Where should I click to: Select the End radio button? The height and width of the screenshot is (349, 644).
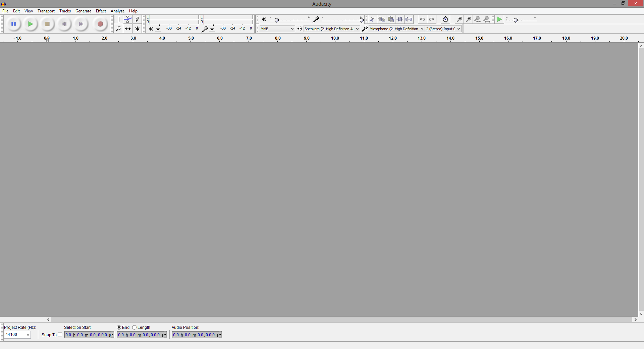pyautogui.click(x=119, y=328)
